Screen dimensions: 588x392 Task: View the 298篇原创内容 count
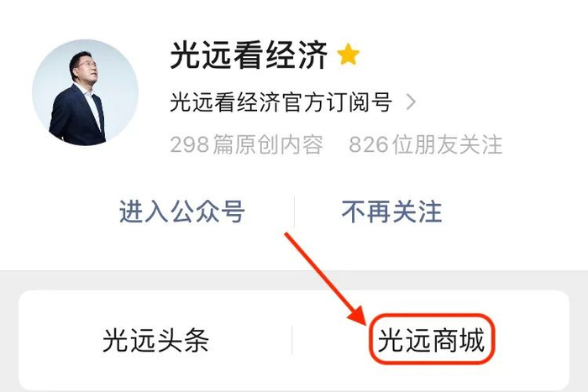coord(246,144)
